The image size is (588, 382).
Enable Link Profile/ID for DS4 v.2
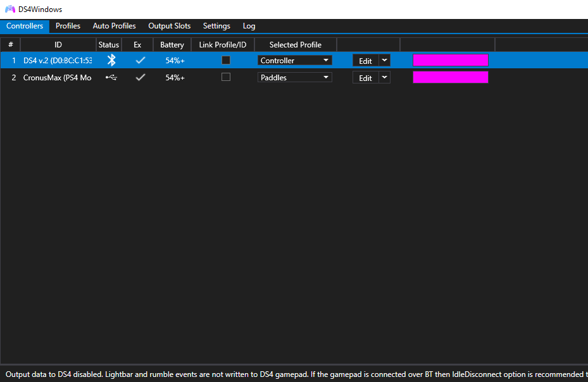[x=226, y=59]
